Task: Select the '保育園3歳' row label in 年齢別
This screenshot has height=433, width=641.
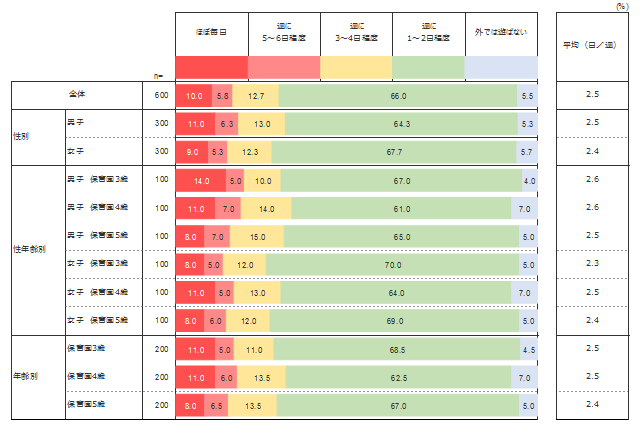Action: (89, 349)
